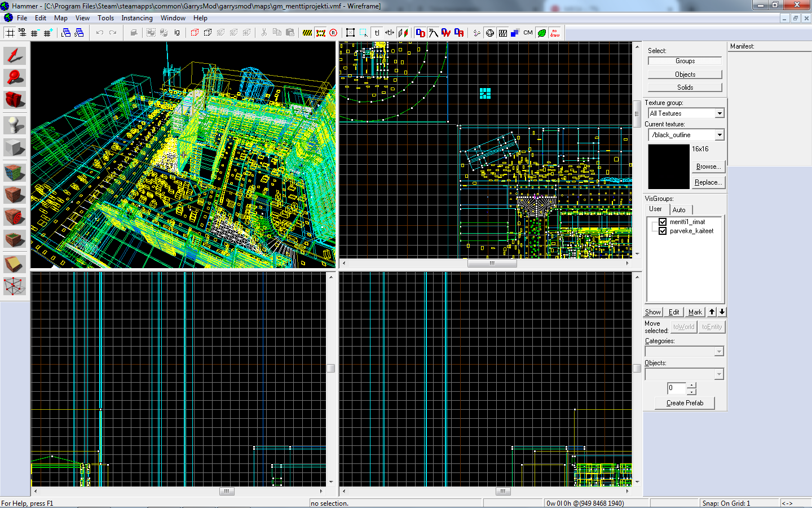812x508 pixels.
Task: Select the Apply Decals tool
Action: 15,217
